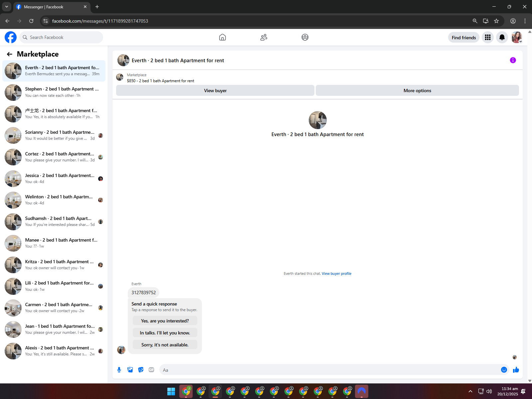Screen dimensions: 532x399
Task: View site information icon in address bar
Action: [x=46, y=21]
